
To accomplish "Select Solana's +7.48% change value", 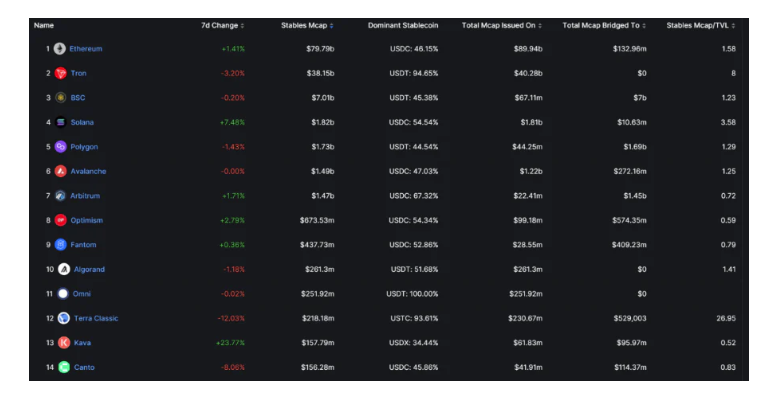I will point(232,122).
